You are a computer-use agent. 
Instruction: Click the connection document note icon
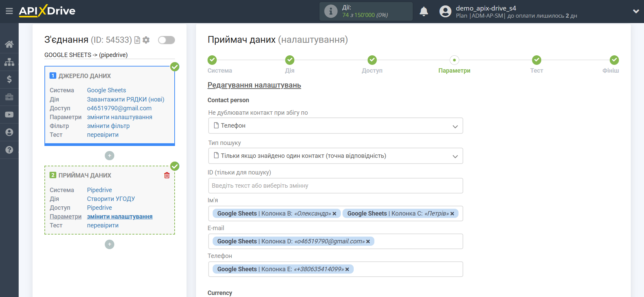[137, 40]
